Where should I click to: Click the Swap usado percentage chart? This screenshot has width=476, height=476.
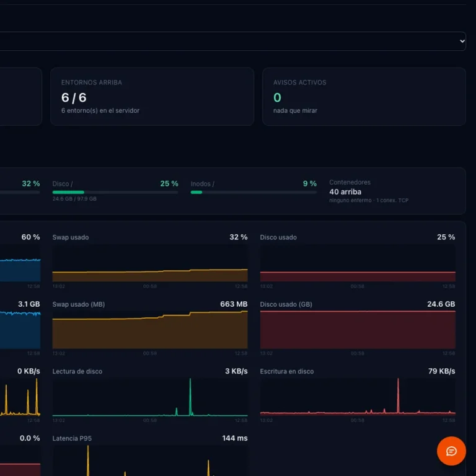click(150, 263)
